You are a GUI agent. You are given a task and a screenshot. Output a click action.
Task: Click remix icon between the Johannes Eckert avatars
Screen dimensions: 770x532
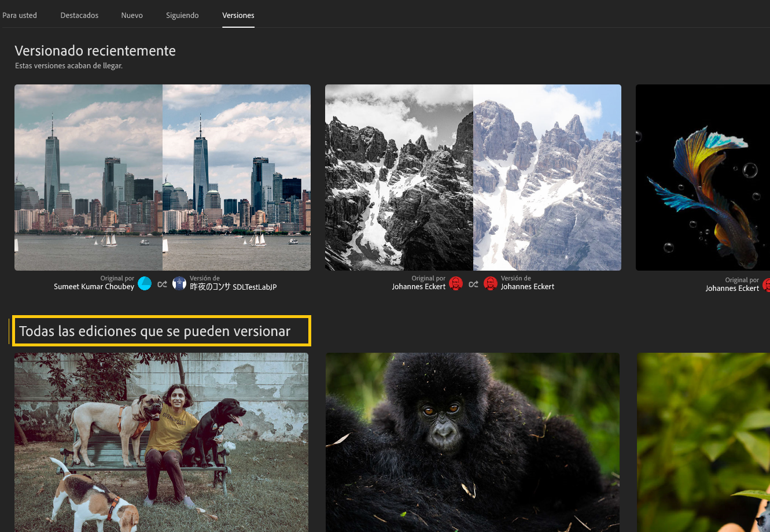point(473,284)
